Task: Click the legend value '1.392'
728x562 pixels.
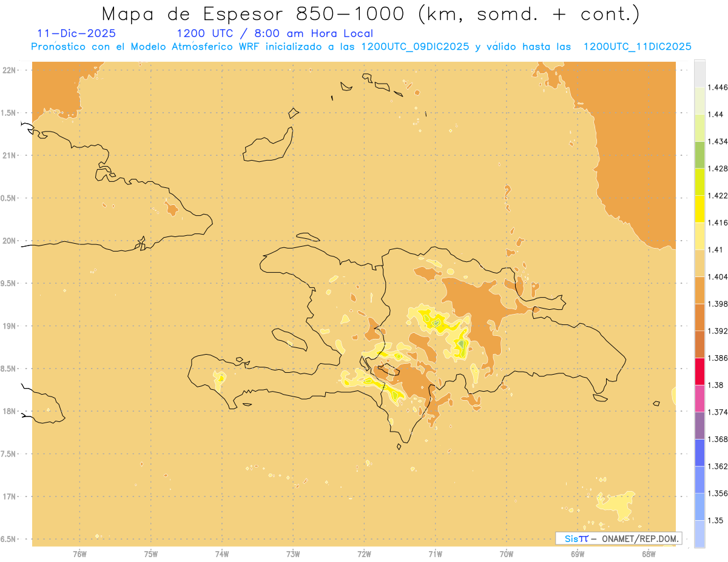Action: point(718,331)
